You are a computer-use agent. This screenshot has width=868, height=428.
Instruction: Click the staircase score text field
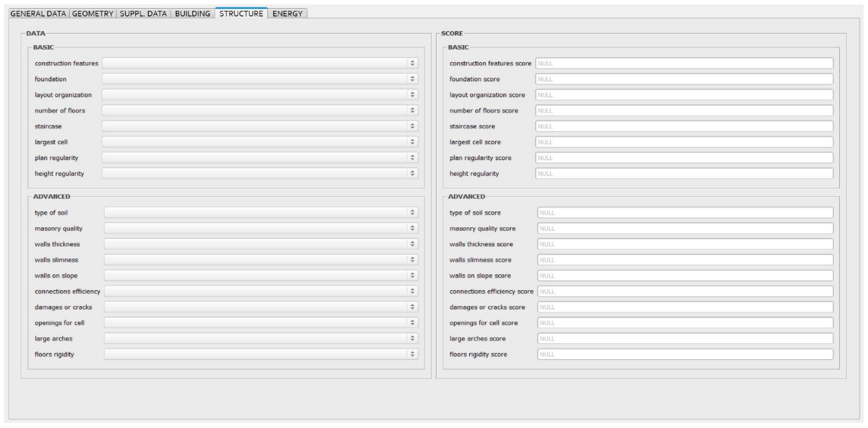click(x=684, y=126)
